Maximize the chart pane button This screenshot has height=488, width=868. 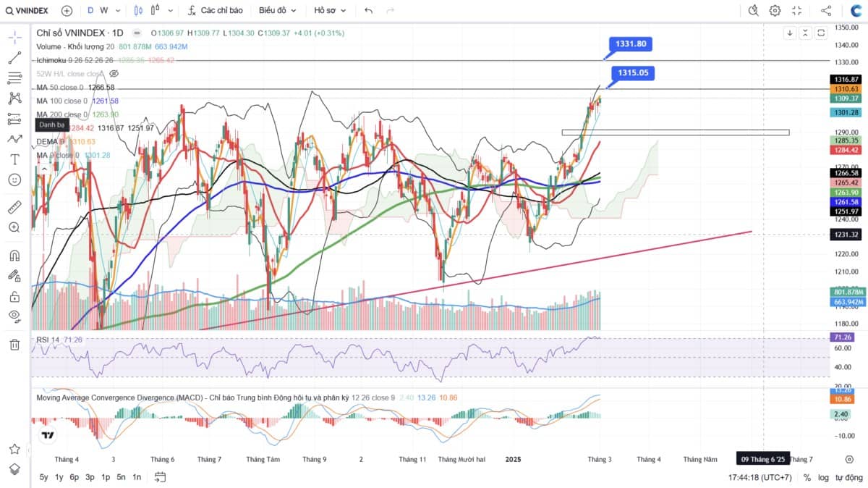point(822,33)
